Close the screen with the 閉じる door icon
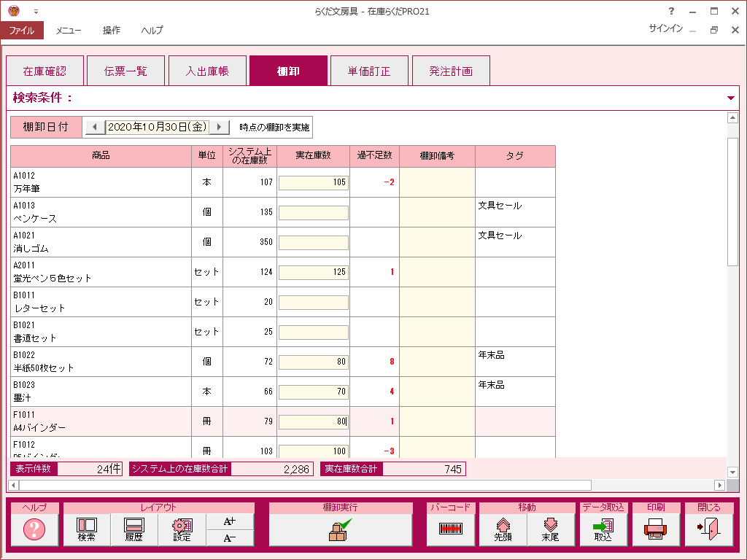 (708, 529)
